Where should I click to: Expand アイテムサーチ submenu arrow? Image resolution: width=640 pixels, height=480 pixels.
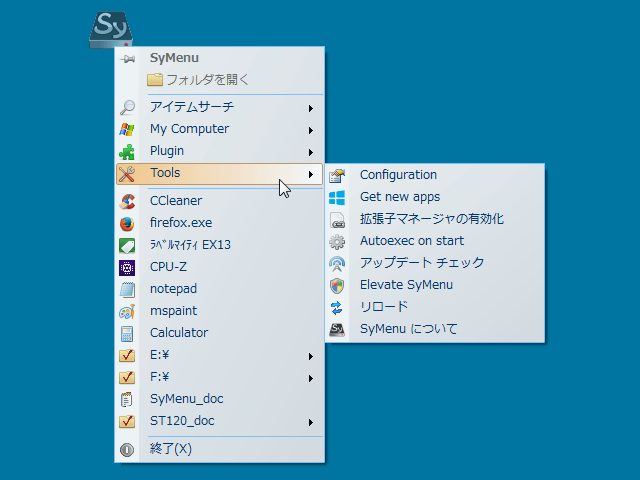(x=311, y=109)
